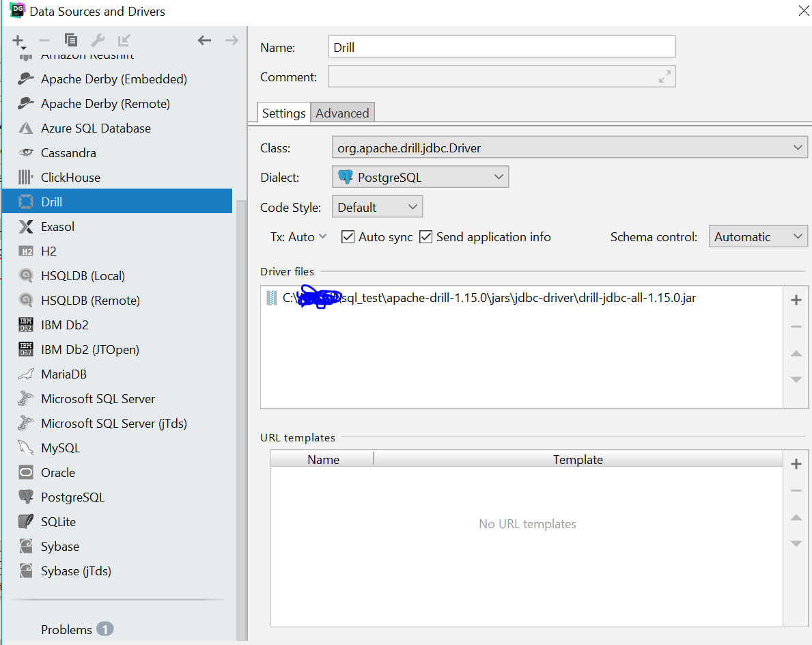Click the Template column header
The image size is (812, 645).
[578, 460]
